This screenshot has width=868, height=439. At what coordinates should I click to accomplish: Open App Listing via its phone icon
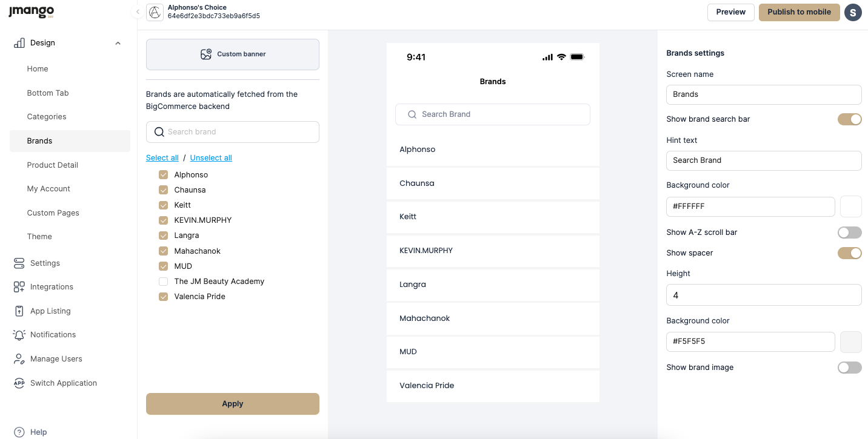[x=19, y=311]
